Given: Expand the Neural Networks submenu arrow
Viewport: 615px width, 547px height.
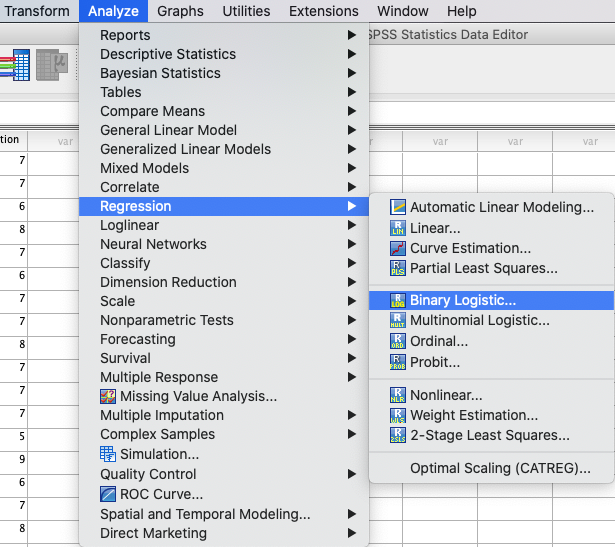Looking at the screenshot, I should pos(352,244).
